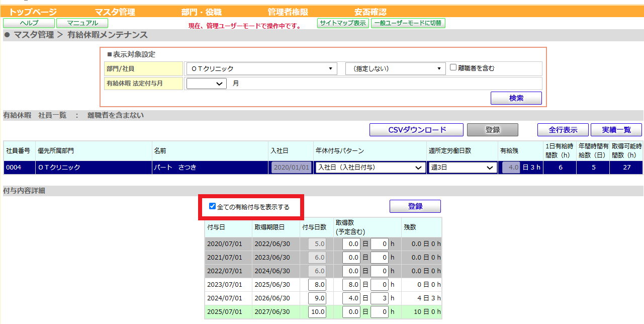Open the 管理者権限 menu

[x=288, y=12]
